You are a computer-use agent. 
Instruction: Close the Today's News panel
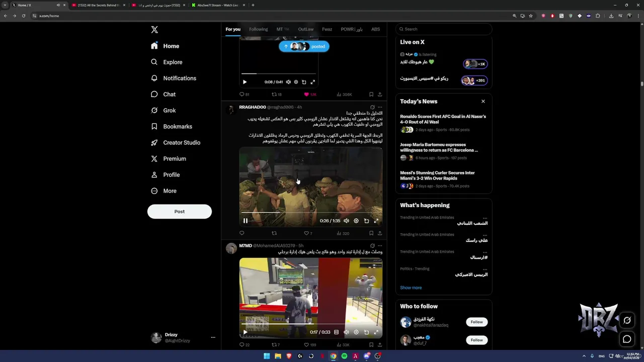coord(483,102)
